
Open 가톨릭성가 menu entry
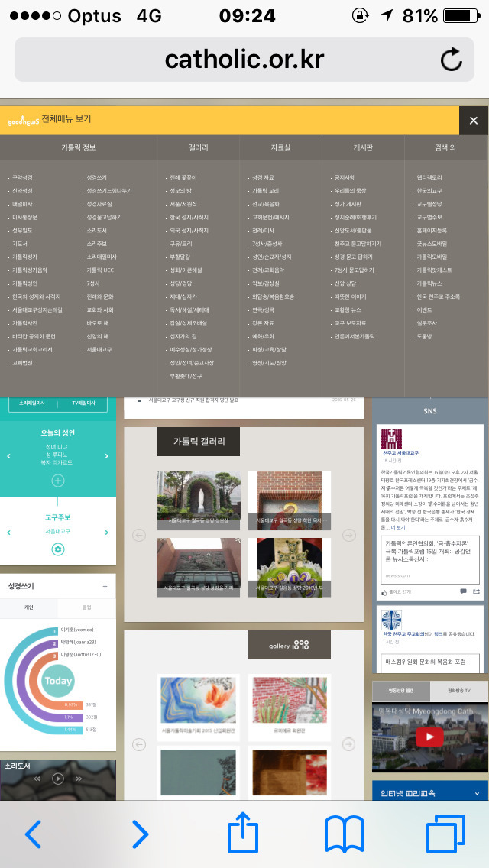24,257
